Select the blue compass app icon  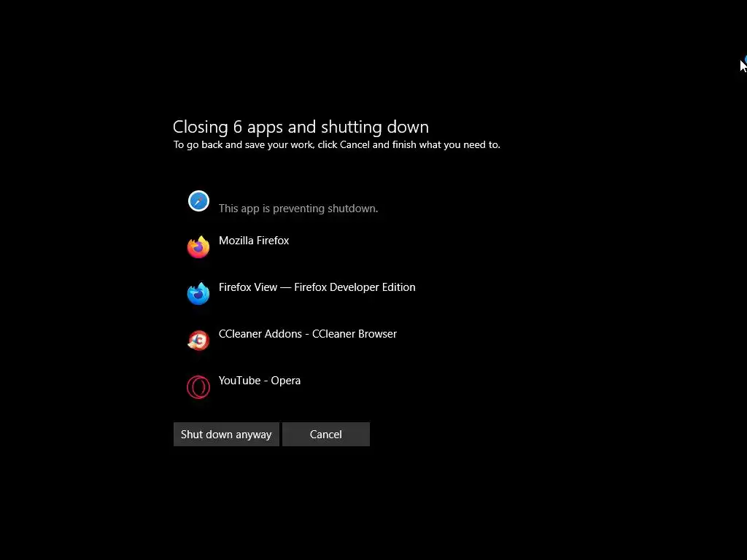click(198, 201)
